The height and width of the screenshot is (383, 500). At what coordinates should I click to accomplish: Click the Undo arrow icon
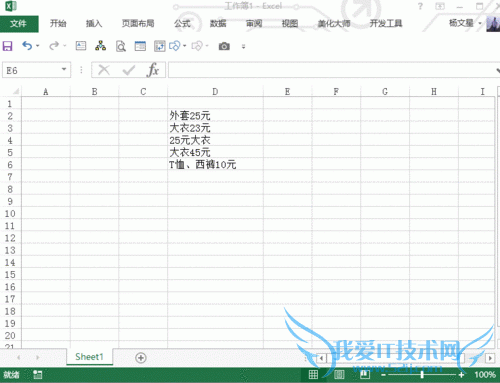click(27, 46)
